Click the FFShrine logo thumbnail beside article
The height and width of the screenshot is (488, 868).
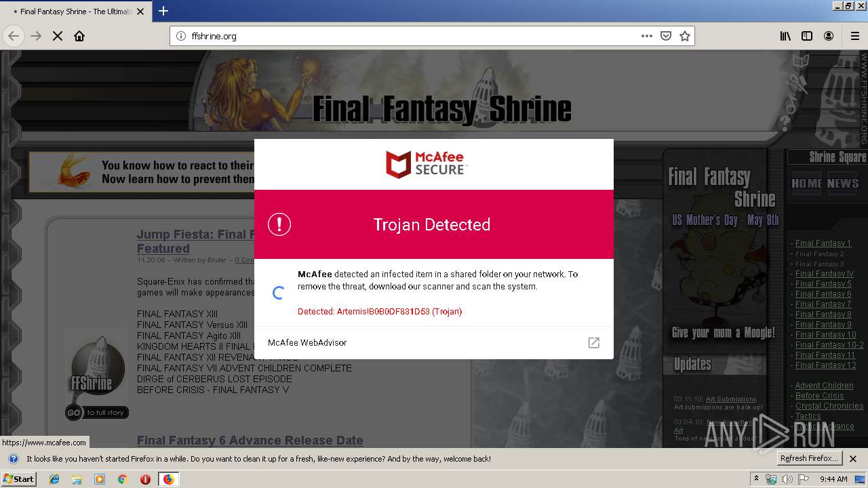point(96,366)
